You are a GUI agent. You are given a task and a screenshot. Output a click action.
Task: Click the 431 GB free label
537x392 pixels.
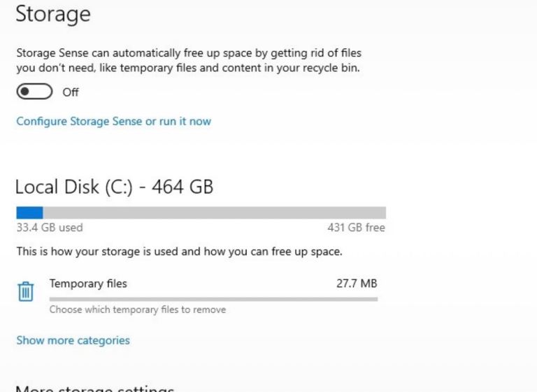[x=356, y=227]
